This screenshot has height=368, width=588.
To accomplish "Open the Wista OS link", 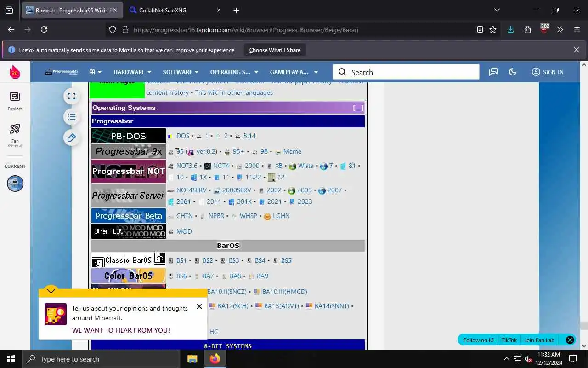I will [x=305, y=166].
